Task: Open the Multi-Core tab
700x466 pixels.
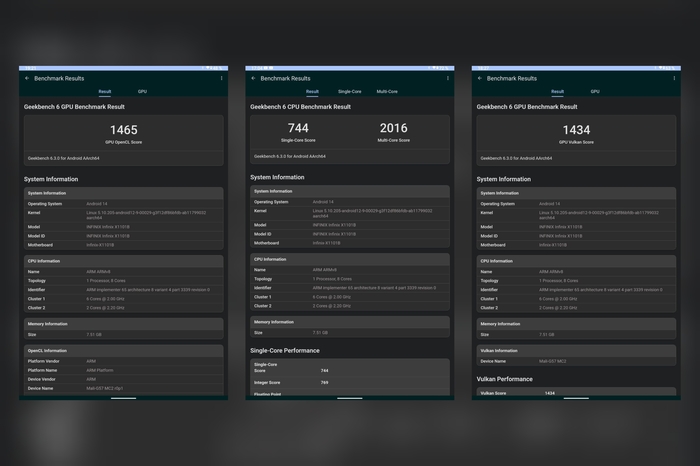Action: pos(387,91)
